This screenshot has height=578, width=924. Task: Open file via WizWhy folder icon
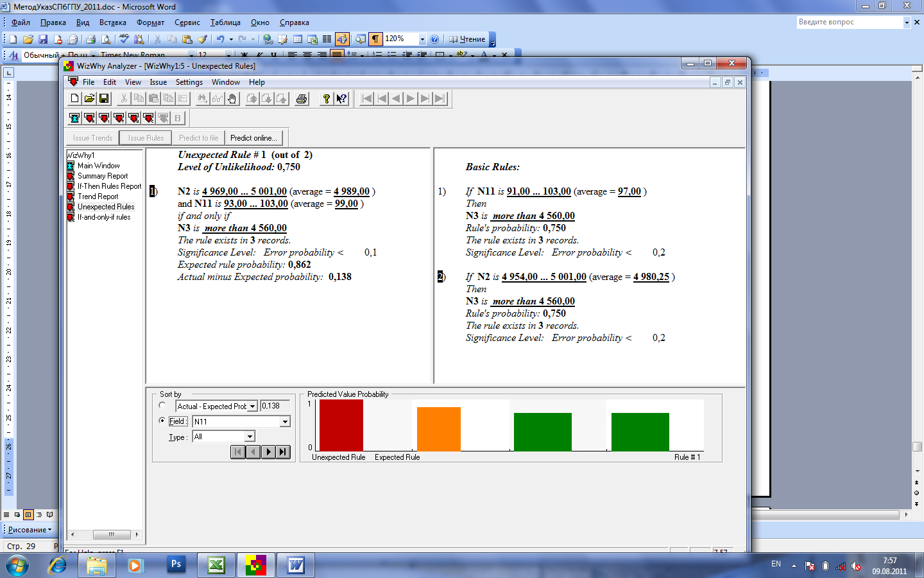[89, 98]
